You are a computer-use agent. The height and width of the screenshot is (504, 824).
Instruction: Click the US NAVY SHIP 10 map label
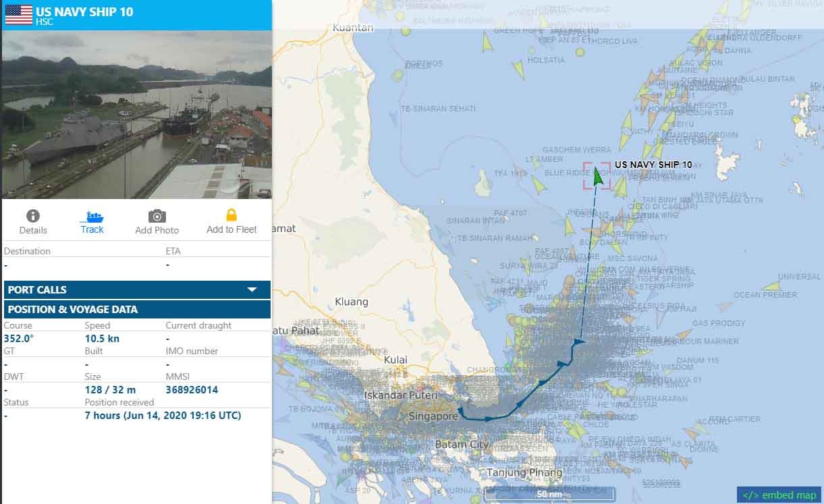(653, 165)
